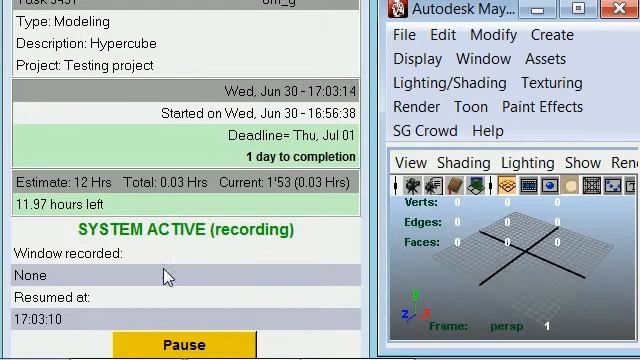Toggle the grid display icon in viewport
This screenshot has width=640, height=360.
(507, 186)
